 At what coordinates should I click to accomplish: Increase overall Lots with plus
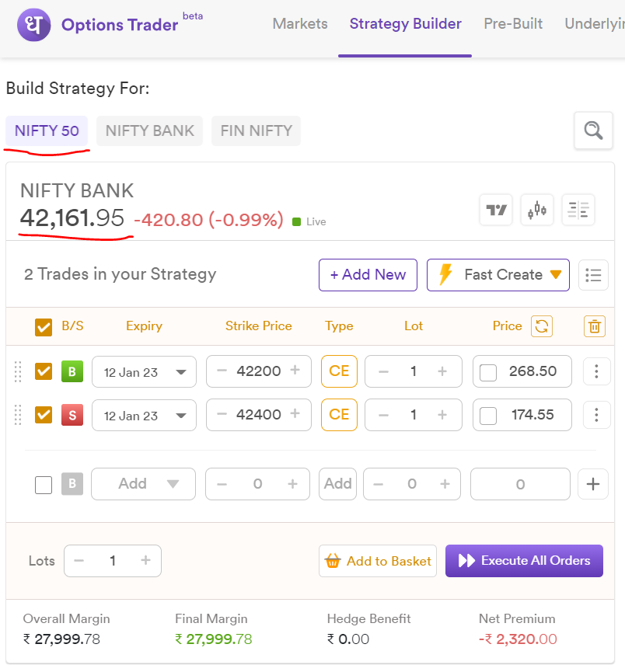click(x=146, y=561)
